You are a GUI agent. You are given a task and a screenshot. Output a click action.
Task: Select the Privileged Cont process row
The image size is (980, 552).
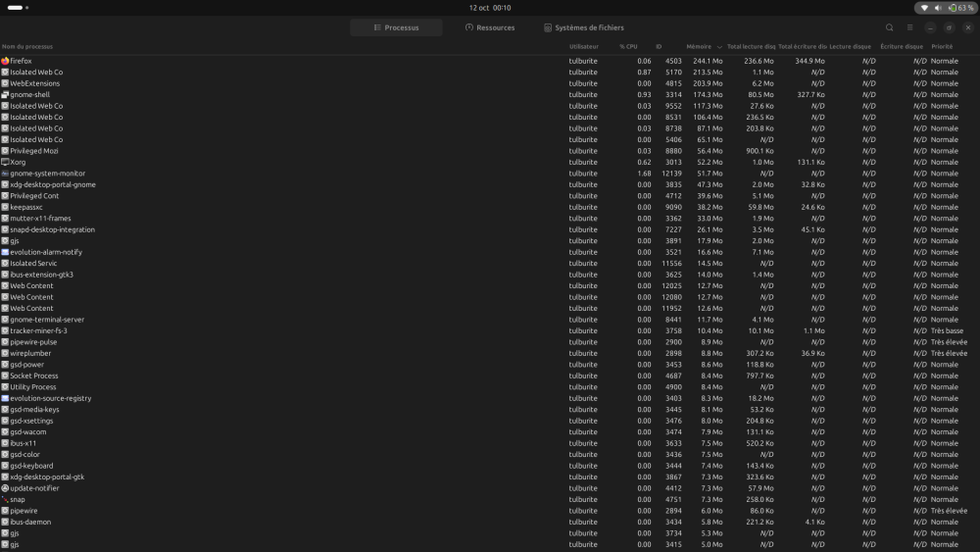click(x=490, y=196)
